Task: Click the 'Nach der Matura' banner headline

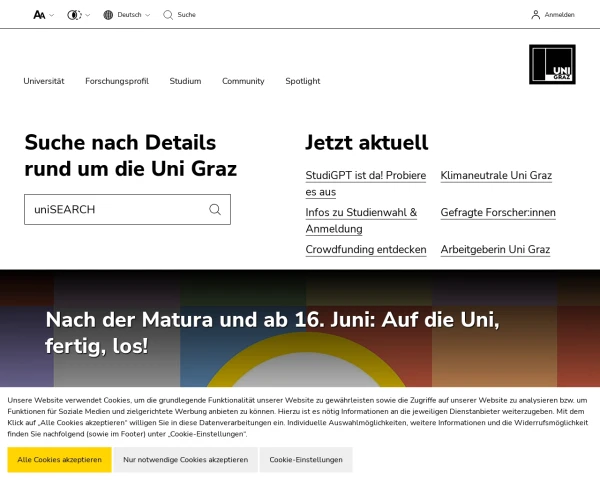Action: (272, 333)
